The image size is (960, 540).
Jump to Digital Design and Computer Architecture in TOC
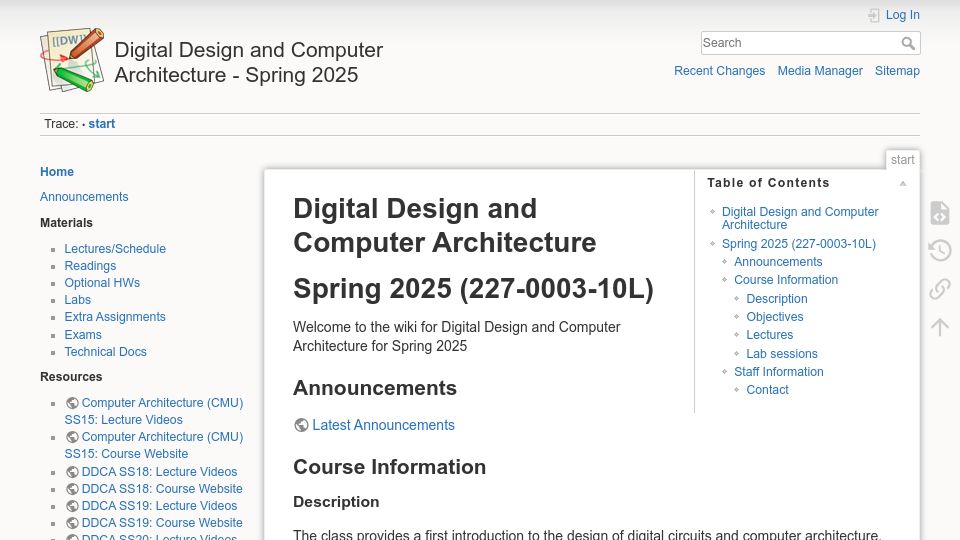click(x=800, y=218)
